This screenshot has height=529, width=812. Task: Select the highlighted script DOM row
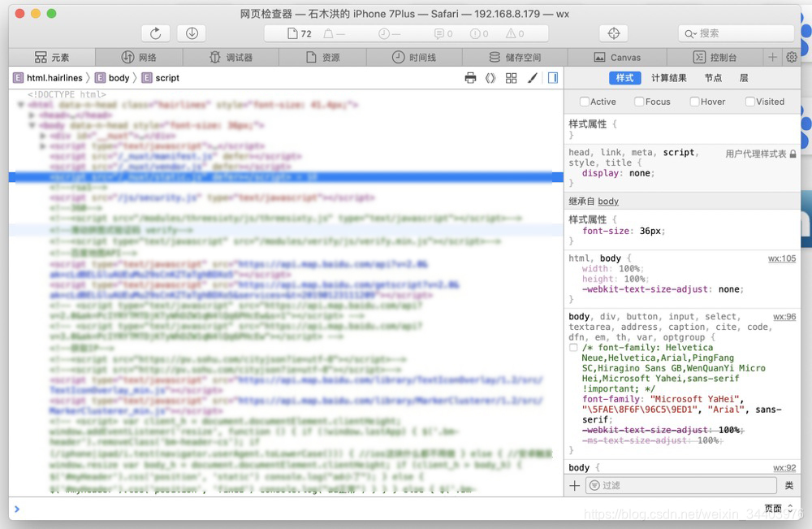tap(286, 177)
